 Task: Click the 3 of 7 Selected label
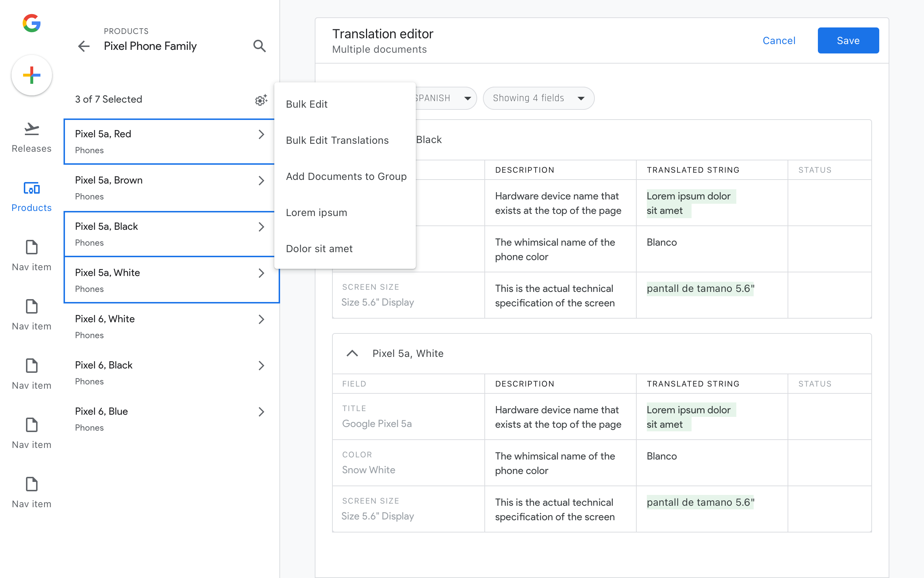click(108, 99)
